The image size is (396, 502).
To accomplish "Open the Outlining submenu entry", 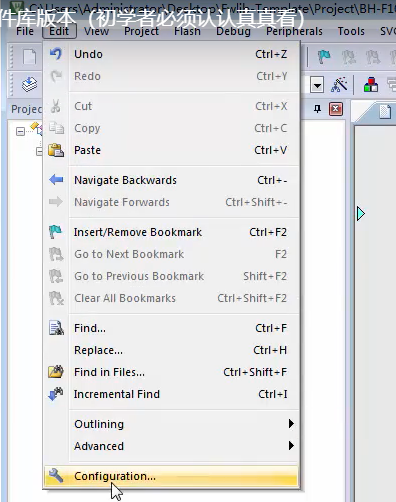I will (x=171, y=424).
